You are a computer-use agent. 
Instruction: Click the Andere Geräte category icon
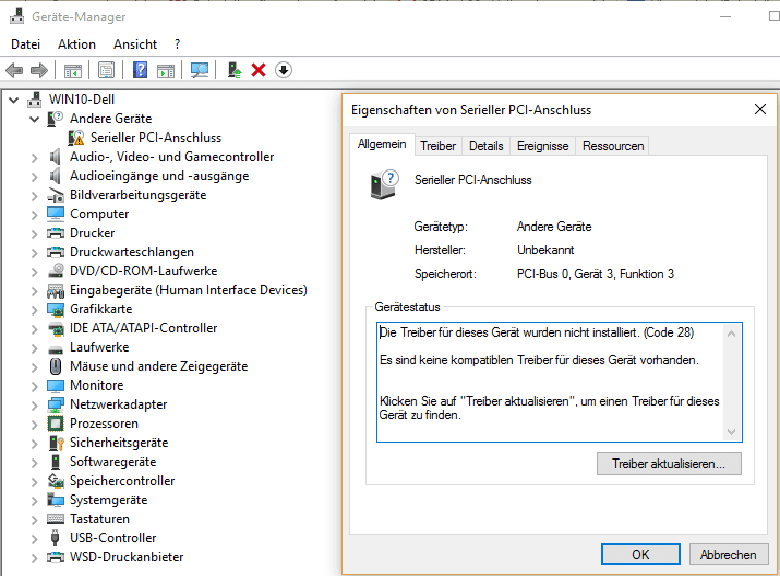(x=55, y=118)
